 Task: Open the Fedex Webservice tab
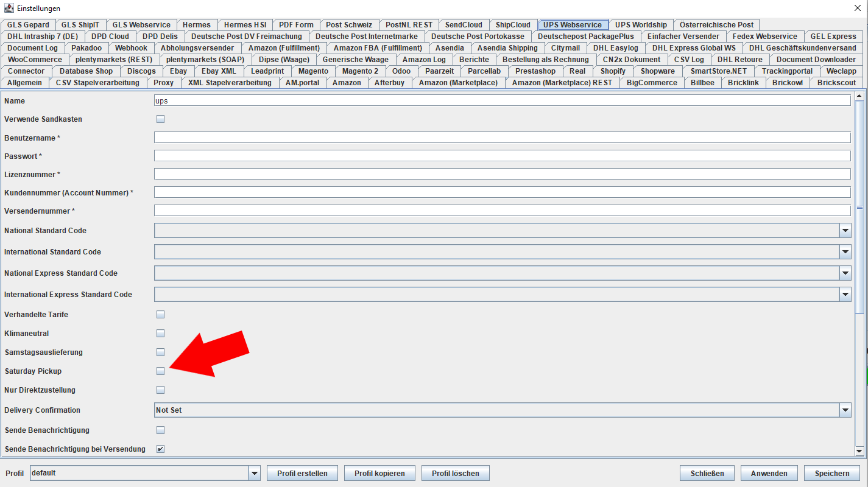(x=764, y=37)
